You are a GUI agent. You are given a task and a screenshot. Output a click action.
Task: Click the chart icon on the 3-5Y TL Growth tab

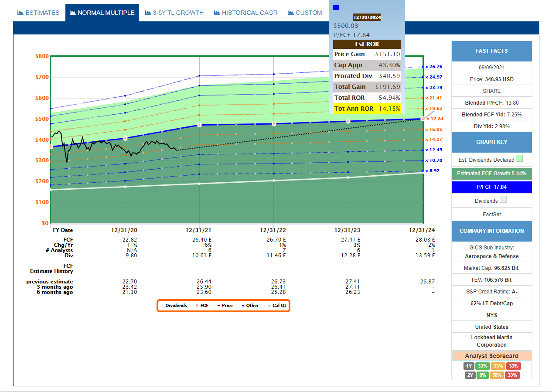click(148, 13)
